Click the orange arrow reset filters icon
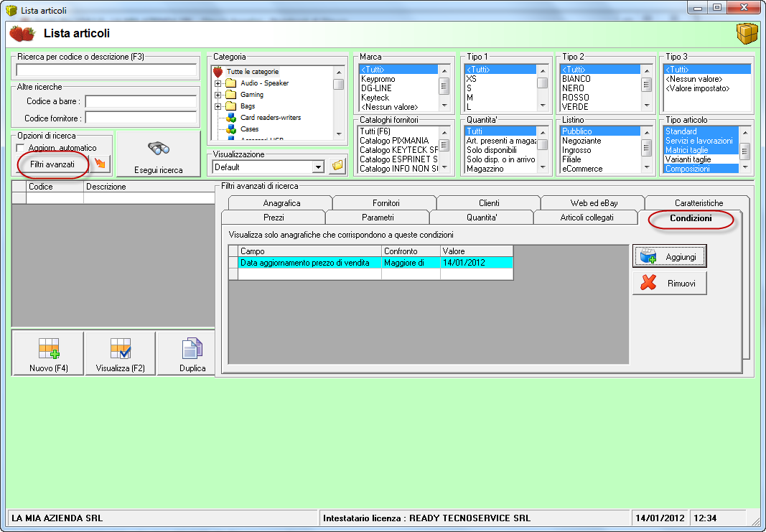 tap(100, 164)
